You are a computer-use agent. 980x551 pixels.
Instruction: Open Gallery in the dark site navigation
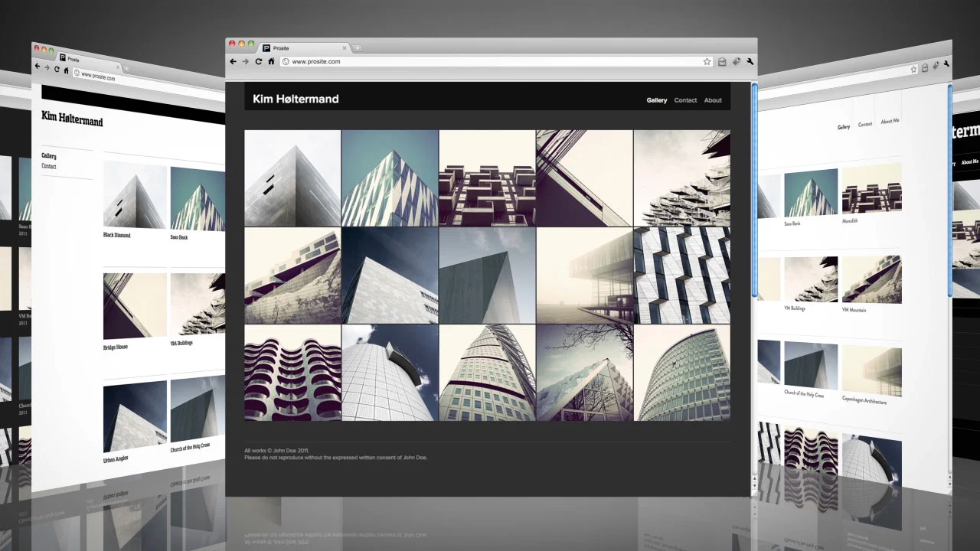coord(656,100)
